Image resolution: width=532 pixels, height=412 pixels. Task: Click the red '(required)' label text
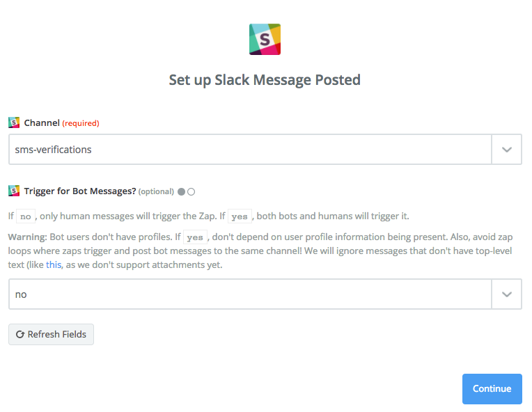[x=81, y=123]
